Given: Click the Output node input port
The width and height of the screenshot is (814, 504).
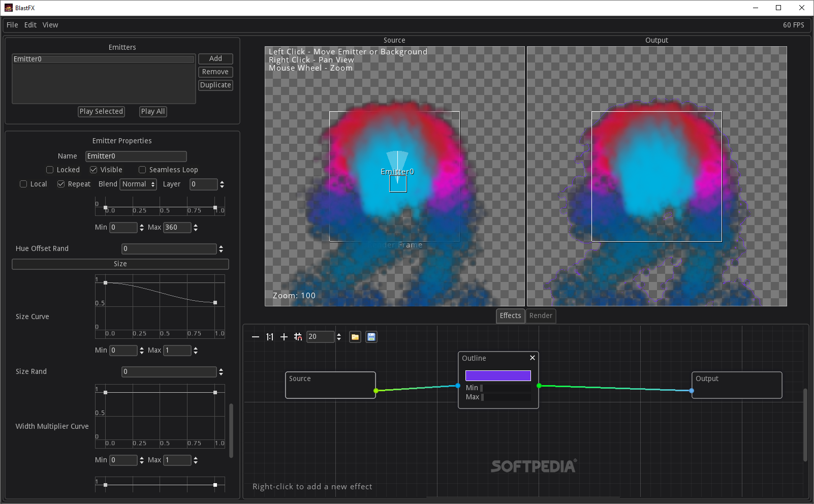Looking at the screenshot, I should point(692,391).
